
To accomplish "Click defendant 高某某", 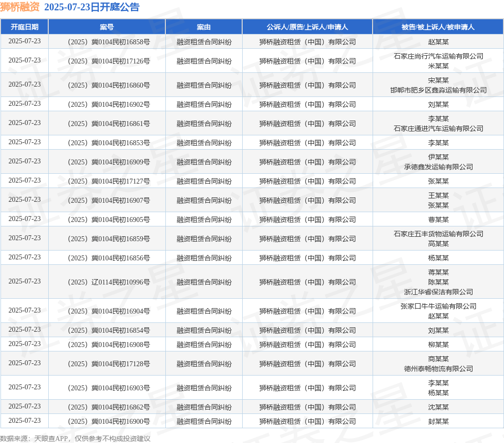I will pyautogui.click(x=439, y=244).
